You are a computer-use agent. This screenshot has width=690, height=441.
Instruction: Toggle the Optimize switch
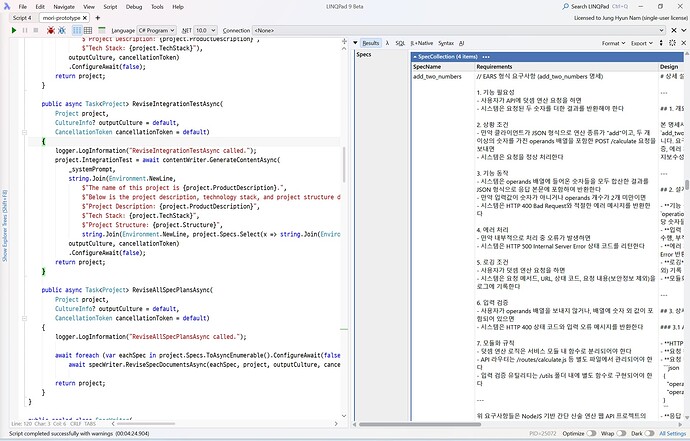pos(591,434)
